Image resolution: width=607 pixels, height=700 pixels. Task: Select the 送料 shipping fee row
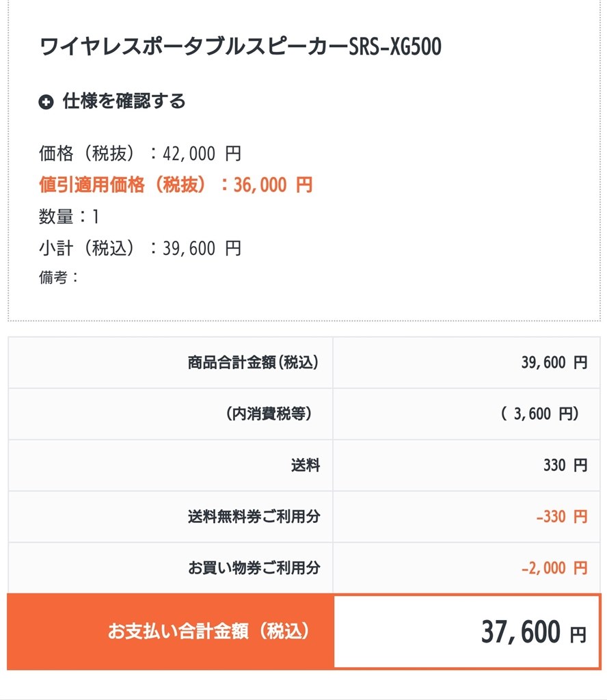303,465
